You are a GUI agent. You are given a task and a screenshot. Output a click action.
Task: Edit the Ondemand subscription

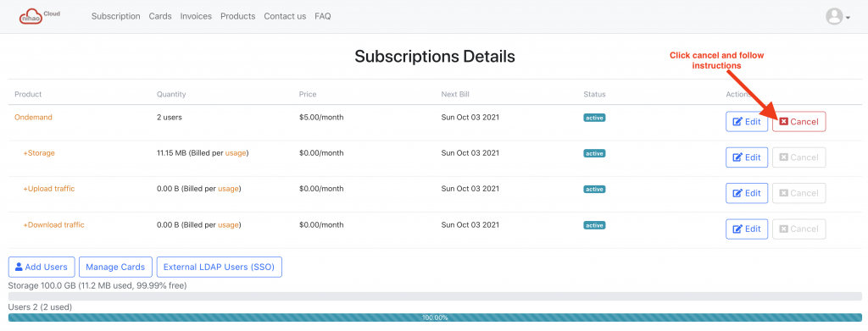[x=747, y=122]
